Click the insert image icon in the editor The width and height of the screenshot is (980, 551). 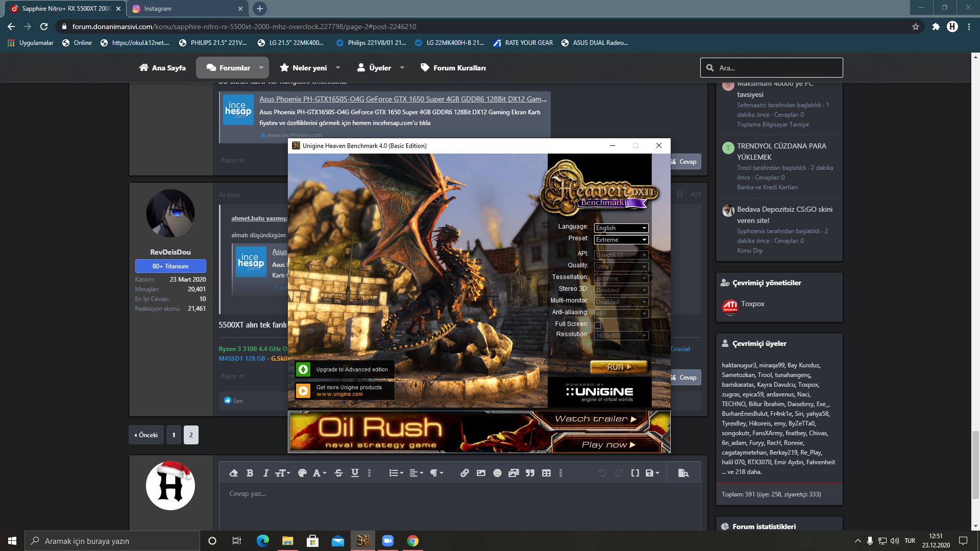pos(481,473)
